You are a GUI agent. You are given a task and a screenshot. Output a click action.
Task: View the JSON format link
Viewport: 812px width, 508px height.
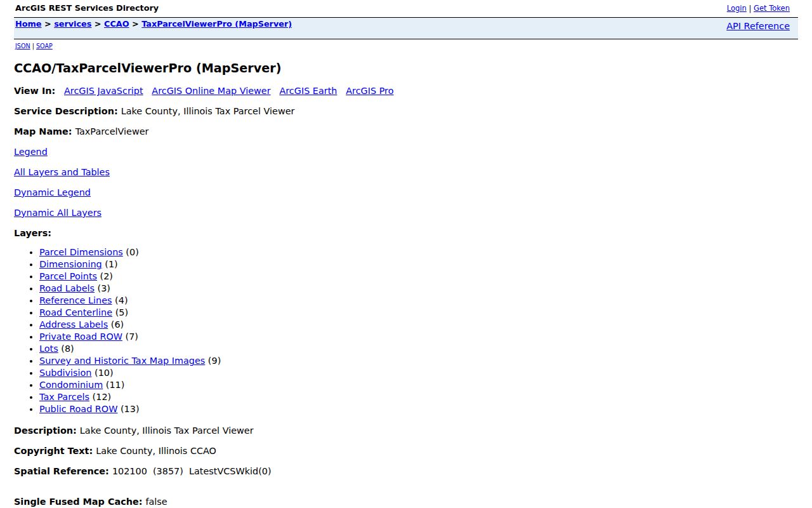(22, 46)
